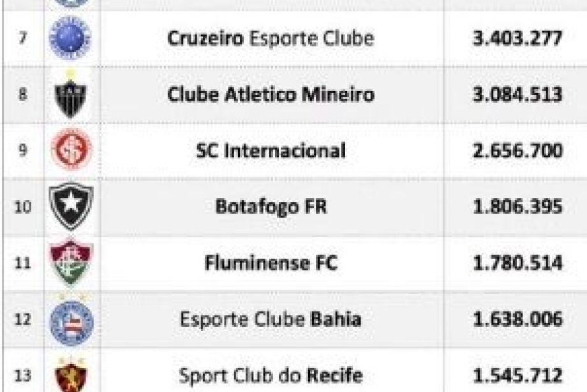Click the Cruzeiro Esporte Clube name
The image size is (587, 392).
[270, 39]
